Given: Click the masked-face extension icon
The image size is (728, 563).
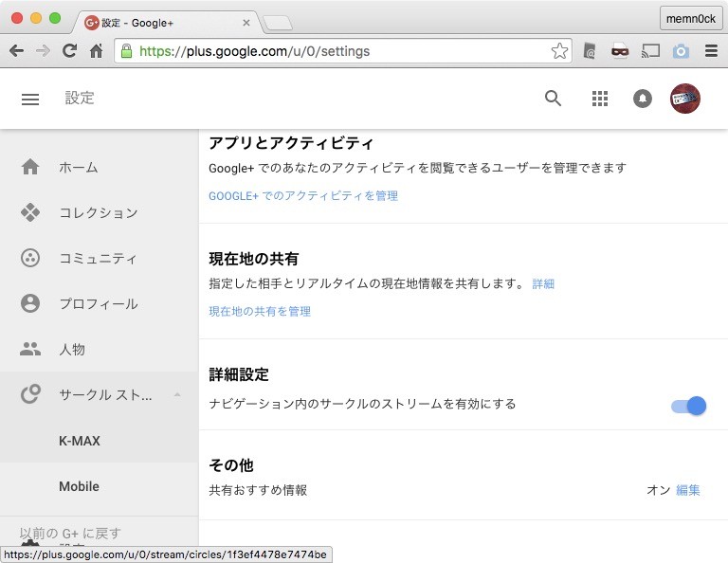Looking at the screenshot, I should tap(620, 51).
